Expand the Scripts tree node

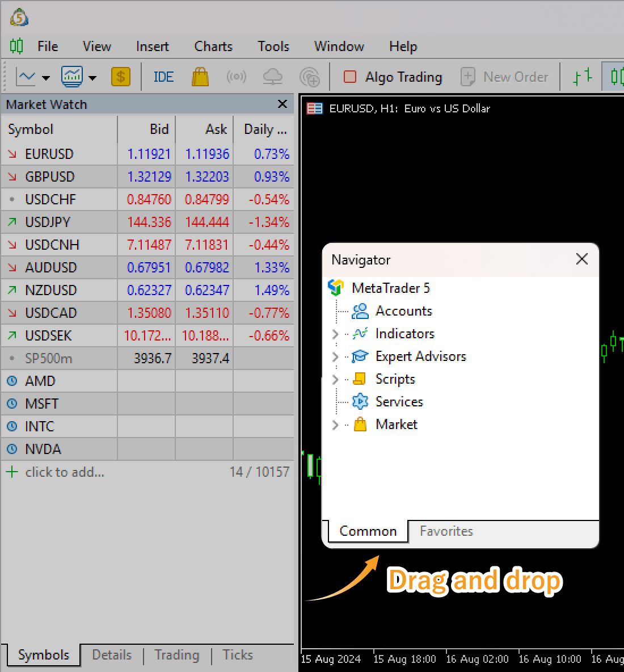[335, 380]
